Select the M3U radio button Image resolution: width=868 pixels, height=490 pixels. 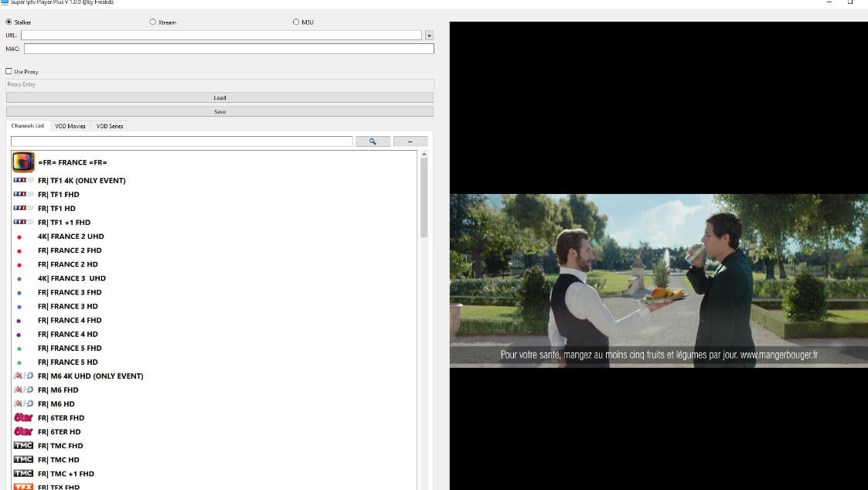coord(296,22)
